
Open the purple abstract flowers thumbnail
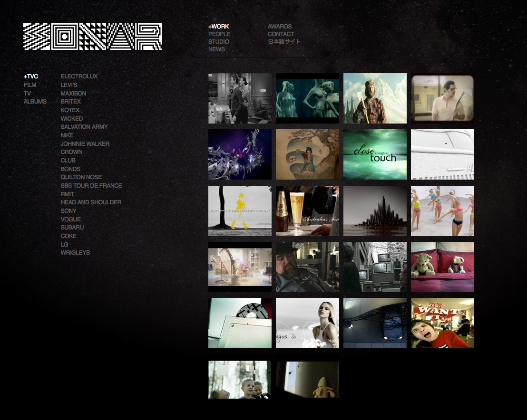click(x=240, y=154)
